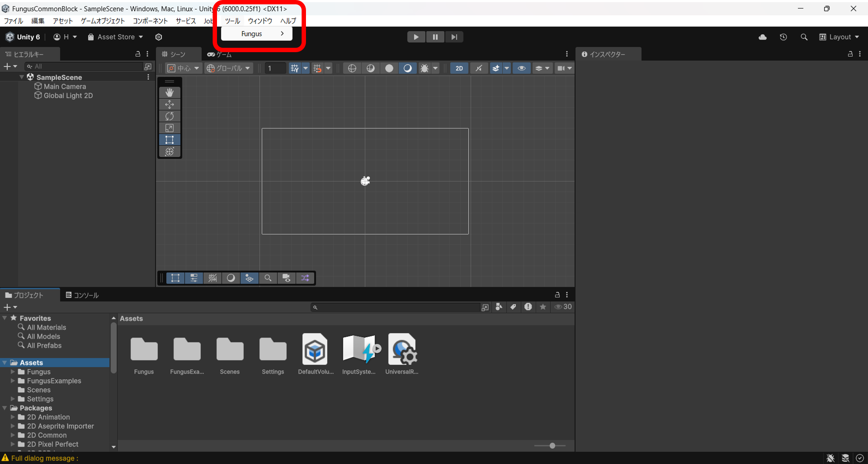Switch to the コンソール tab
Viewport: 868px width, 464px height.
click(x=82, y=295)
